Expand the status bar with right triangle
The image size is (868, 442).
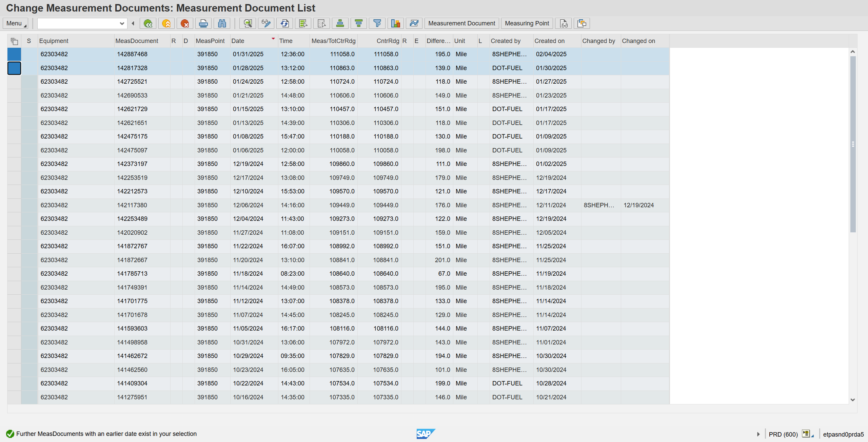click(759, 434)
